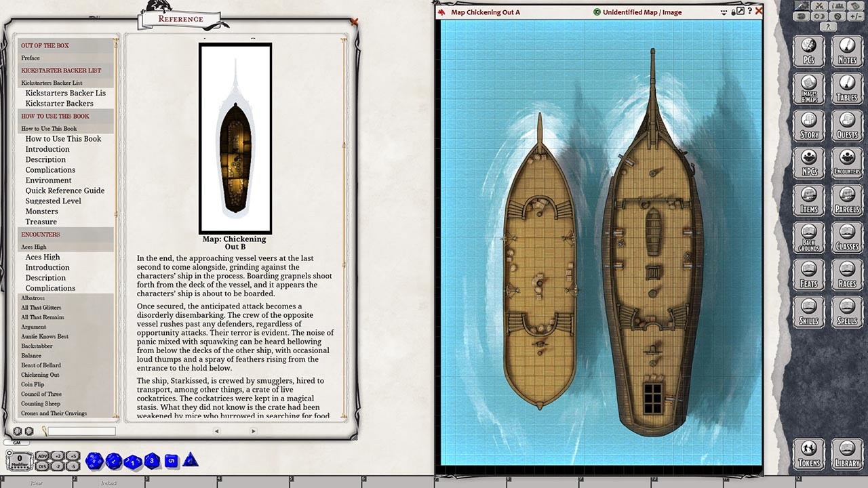Viewport: 868px width, 488px height.
Task: Open the Encounters sidebar panel
Action: click(x=847, y=163)
